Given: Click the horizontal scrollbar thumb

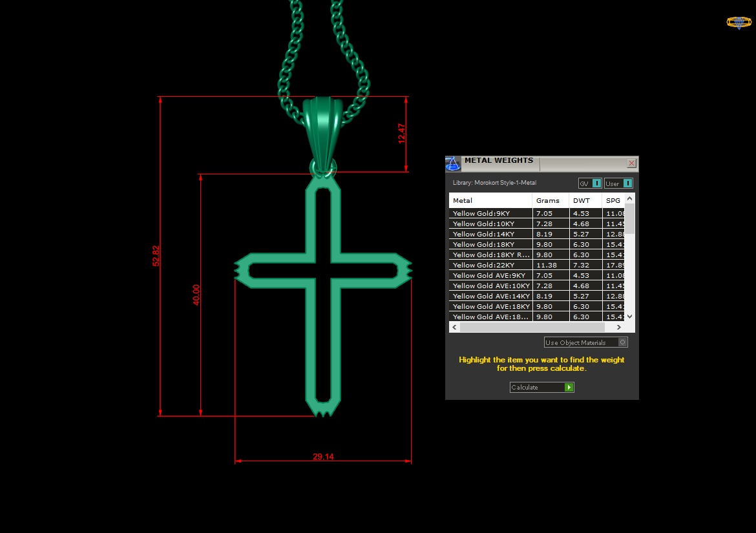Looking at the screenshot, I should [532, 327].
